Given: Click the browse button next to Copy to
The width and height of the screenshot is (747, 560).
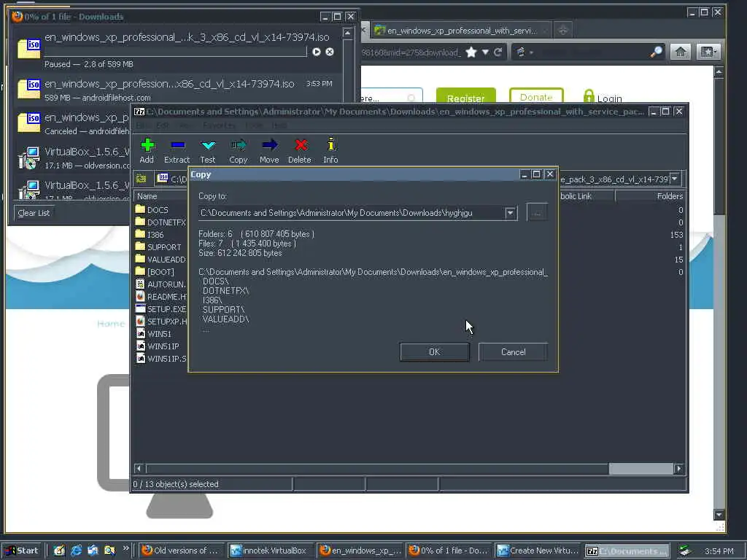Looking at the screenshot, I should click(x=538, y=212).
